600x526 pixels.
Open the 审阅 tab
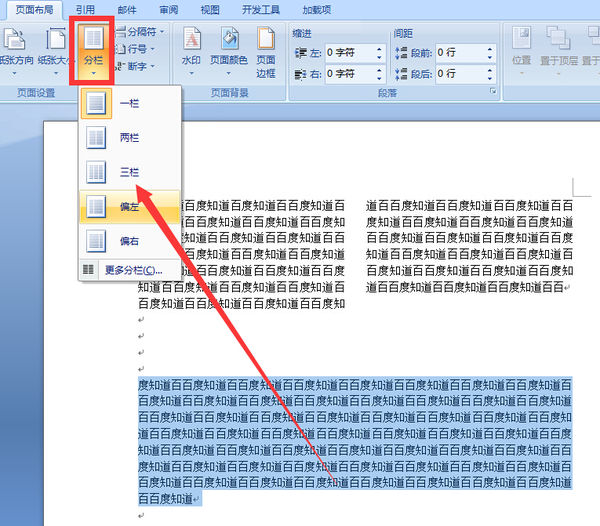point(168,10)
